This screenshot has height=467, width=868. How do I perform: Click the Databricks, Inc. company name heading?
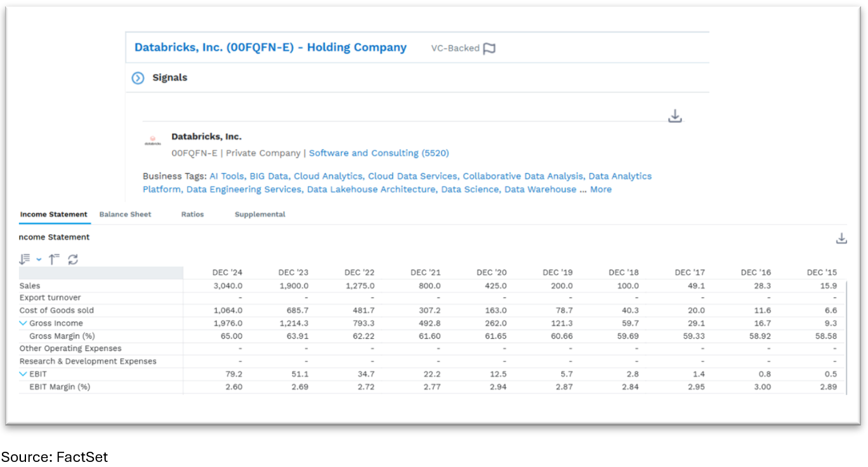click(206, 136)
